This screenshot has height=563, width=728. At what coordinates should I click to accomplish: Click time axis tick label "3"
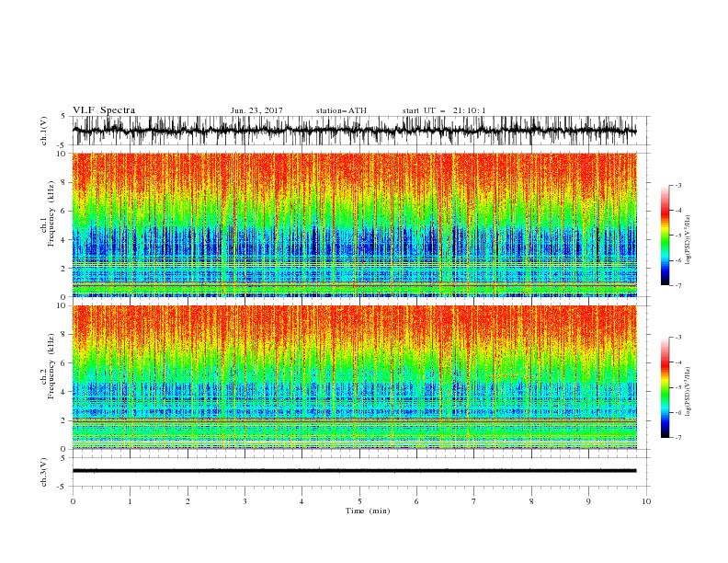(245, 501)
